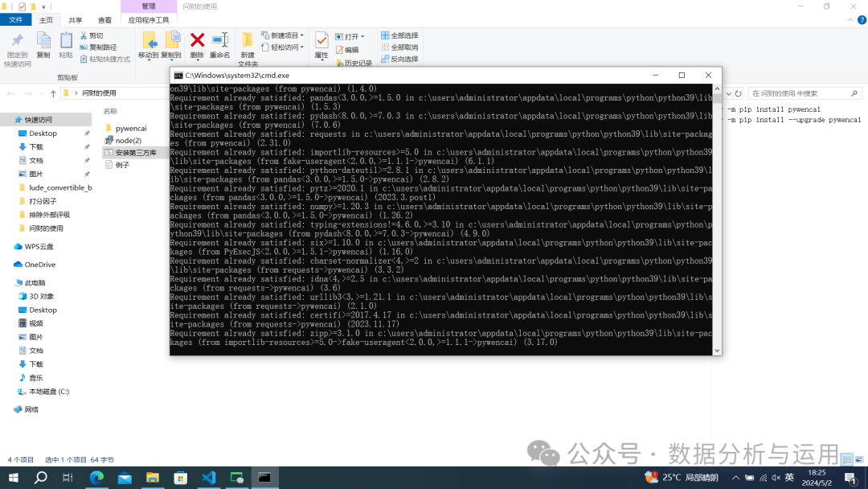Open the 打开 dropdown in ribbon
The height and width of the screenshot is (489, 868).
coord(350,36)
